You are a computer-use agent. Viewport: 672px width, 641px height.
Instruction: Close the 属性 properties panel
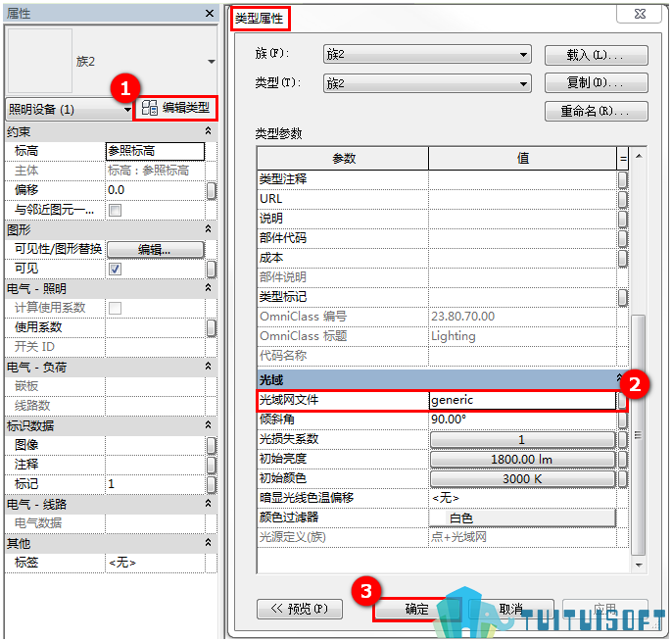pyautogui.click(x=210, y=14)
